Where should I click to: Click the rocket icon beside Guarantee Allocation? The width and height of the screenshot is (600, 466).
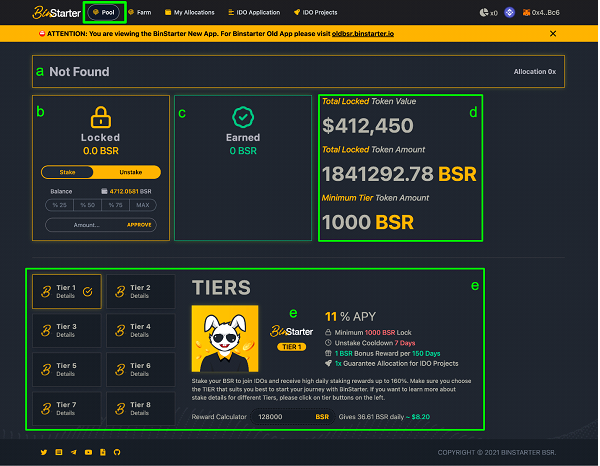[x=328, y=363]
